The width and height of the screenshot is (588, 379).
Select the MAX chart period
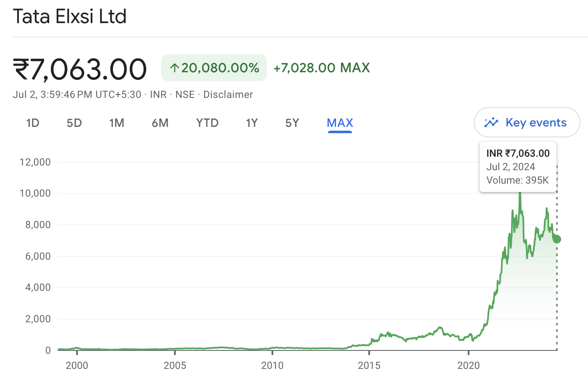(x=339, y=123)
